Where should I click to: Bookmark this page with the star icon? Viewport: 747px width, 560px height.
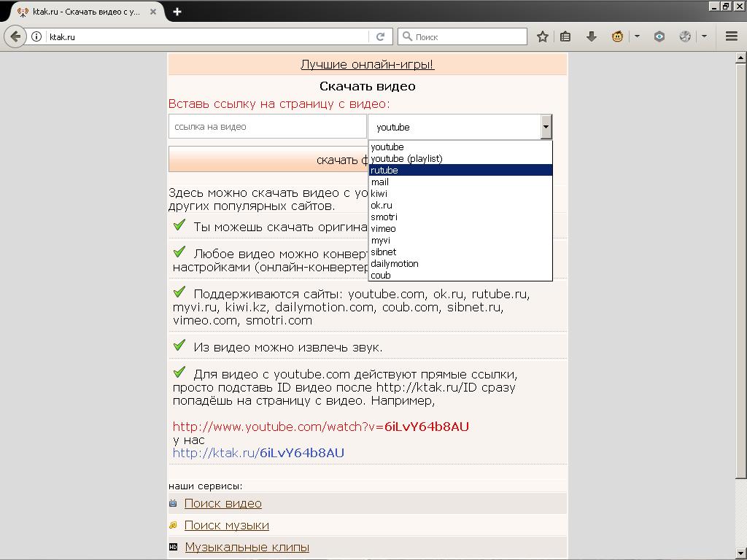[542, 36]
